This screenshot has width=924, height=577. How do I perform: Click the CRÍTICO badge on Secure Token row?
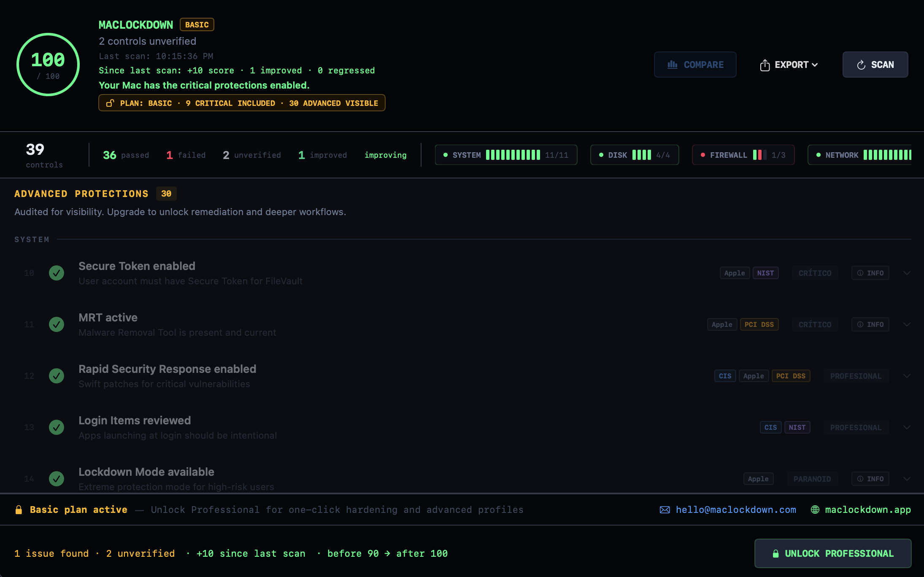[x=815, y=273]
